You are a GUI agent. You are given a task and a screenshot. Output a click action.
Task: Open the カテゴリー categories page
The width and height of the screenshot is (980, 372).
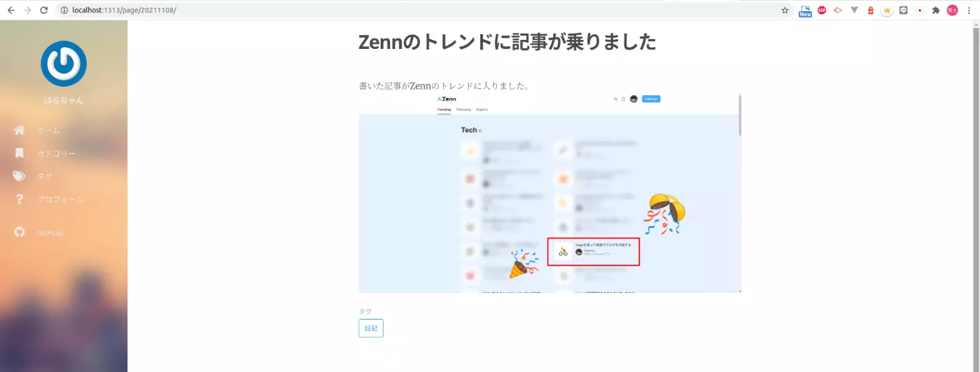click(x=56, y=154)
